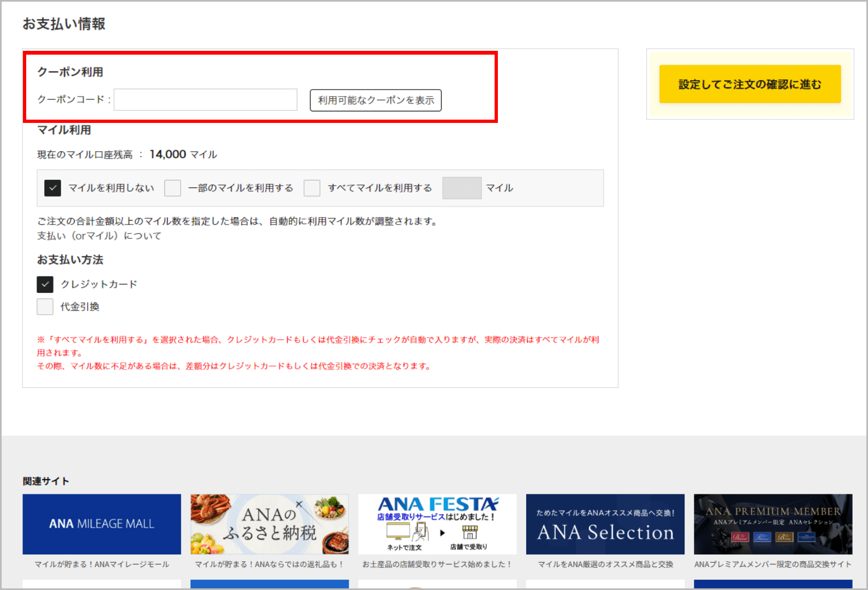Image resolution: width=868 pixels, height=590 pixels.
Task: Open the ANA MILEAGE MALL banner
Action: pyautogui.click(x=102, y=524)
